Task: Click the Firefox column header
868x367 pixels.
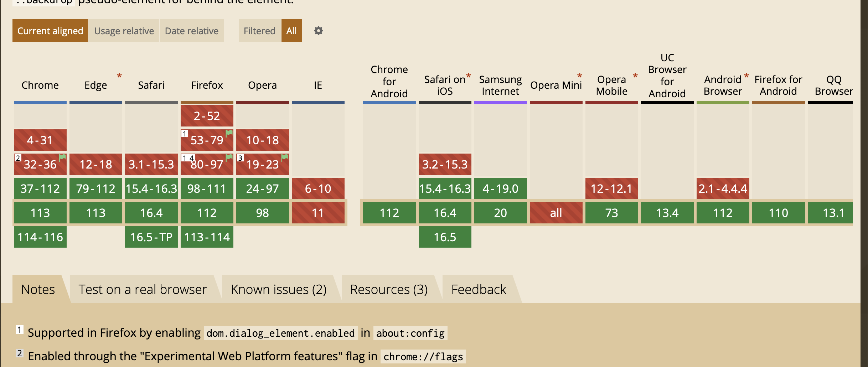Action: [207, 85]
